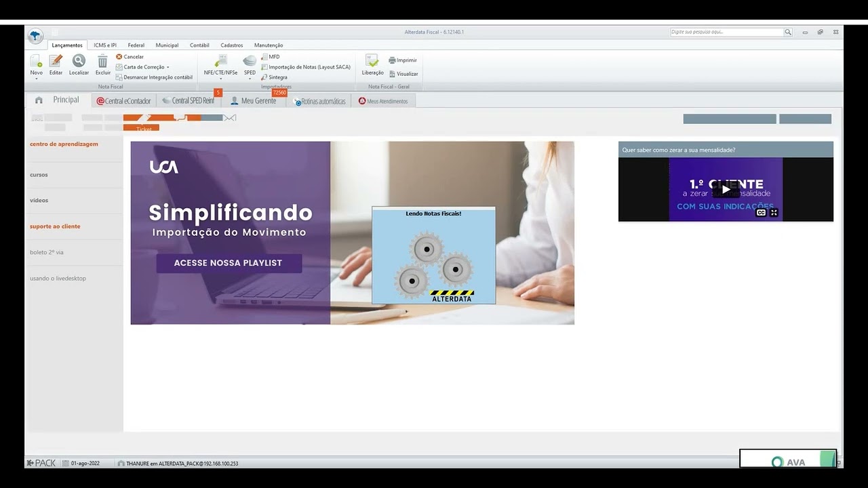The image size is (868, 488).
Task: Click Visualizar in Nota Fiscal - Geral
Action: (x=403, y=74)
